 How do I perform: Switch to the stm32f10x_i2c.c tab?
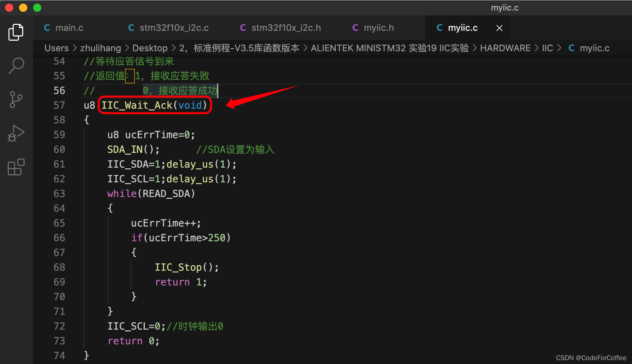coord(174,28)
